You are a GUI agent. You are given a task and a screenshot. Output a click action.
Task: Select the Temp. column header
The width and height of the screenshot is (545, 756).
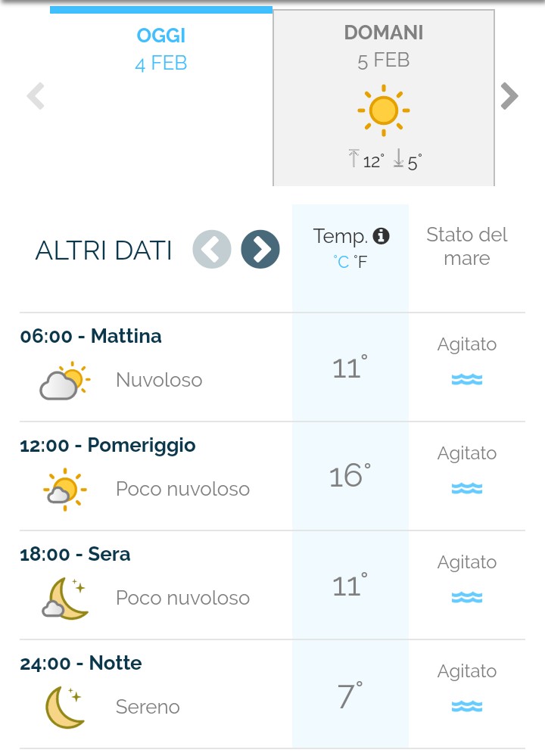[350, 247]
